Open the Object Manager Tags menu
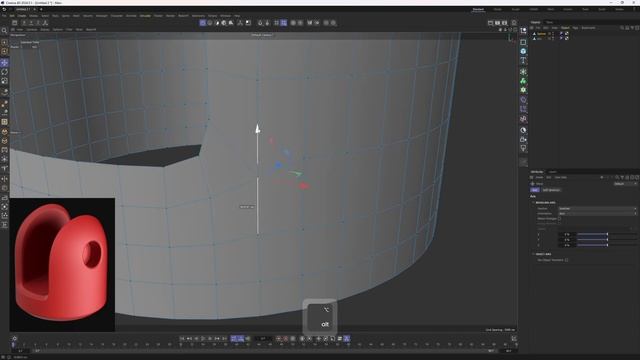Screen dimensions: 640x360 point(575,28)
